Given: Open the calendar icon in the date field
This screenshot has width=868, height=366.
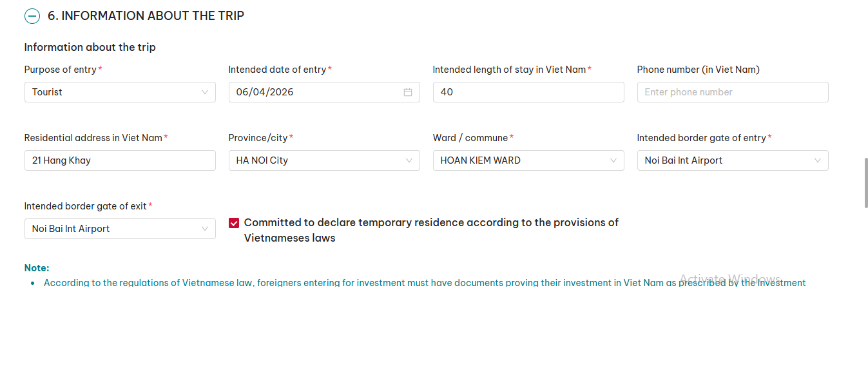Looking at the screenshot, I should (407, 92).
